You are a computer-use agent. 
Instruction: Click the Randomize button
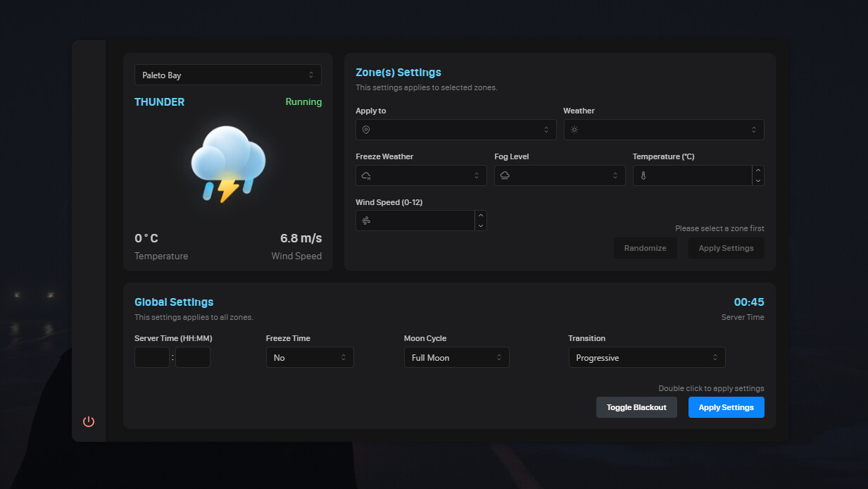(x=645, y=248)
